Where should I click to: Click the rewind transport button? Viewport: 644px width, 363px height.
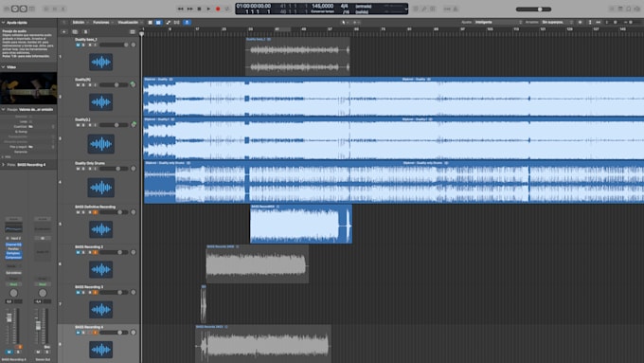pyautogui.click(x=180, y=9)
